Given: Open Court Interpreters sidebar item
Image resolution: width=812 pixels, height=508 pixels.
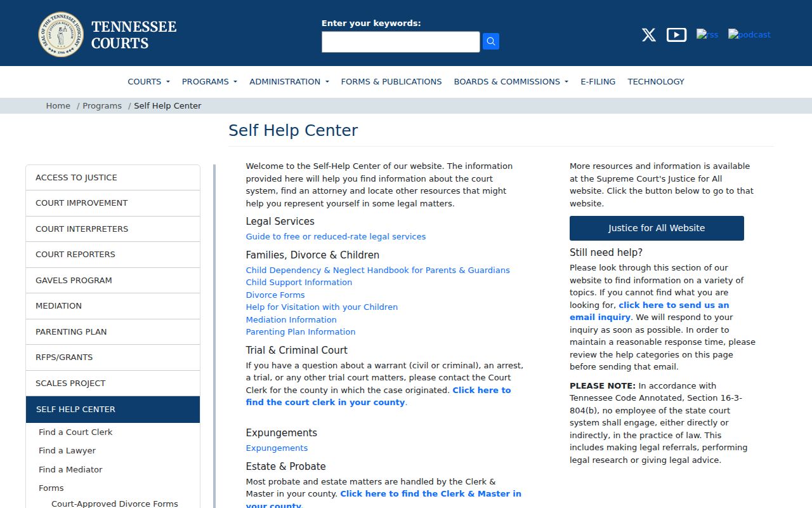Looking at the screenshot, I should (113, 229).
